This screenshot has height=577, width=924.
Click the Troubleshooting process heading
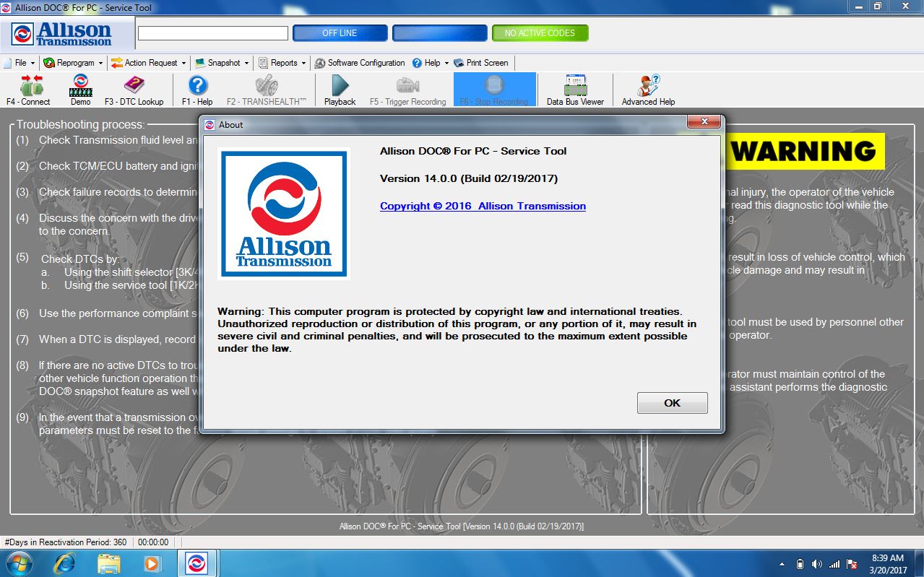coord(81,124)
